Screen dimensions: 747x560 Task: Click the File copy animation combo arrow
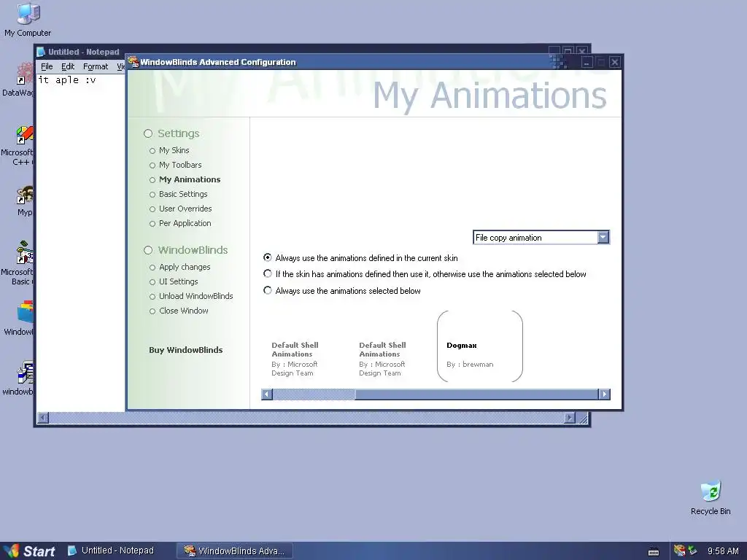point(603,237)
